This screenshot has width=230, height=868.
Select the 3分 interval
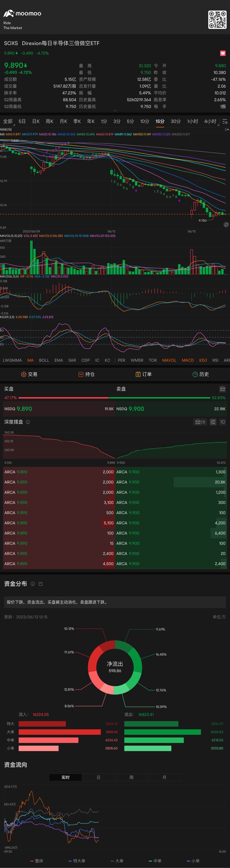[117, 121]
